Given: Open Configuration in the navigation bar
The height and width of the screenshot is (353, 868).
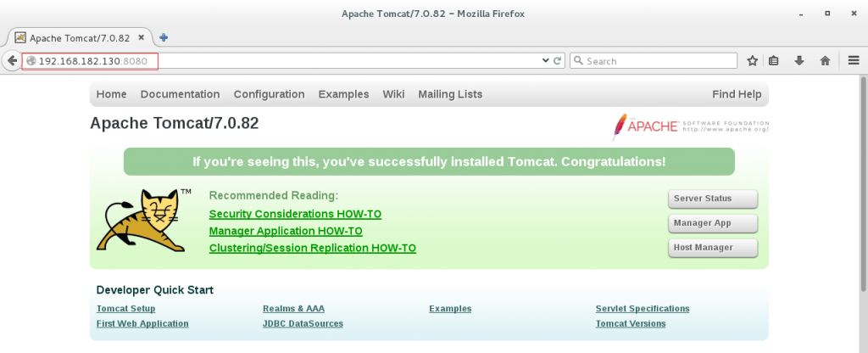Looking at the screenshot, I should pyautogui.click(x=269, y=94).
